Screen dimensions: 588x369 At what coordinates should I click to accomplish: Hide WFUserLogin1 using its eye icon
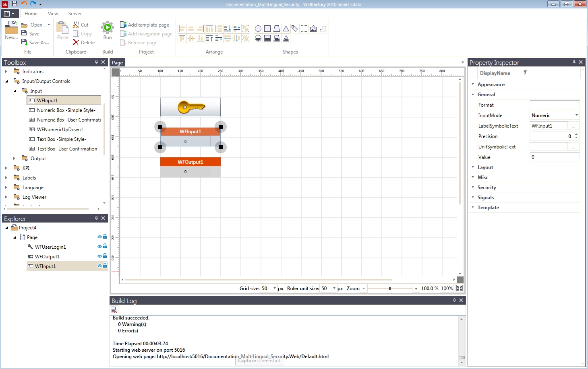point(99,247)
